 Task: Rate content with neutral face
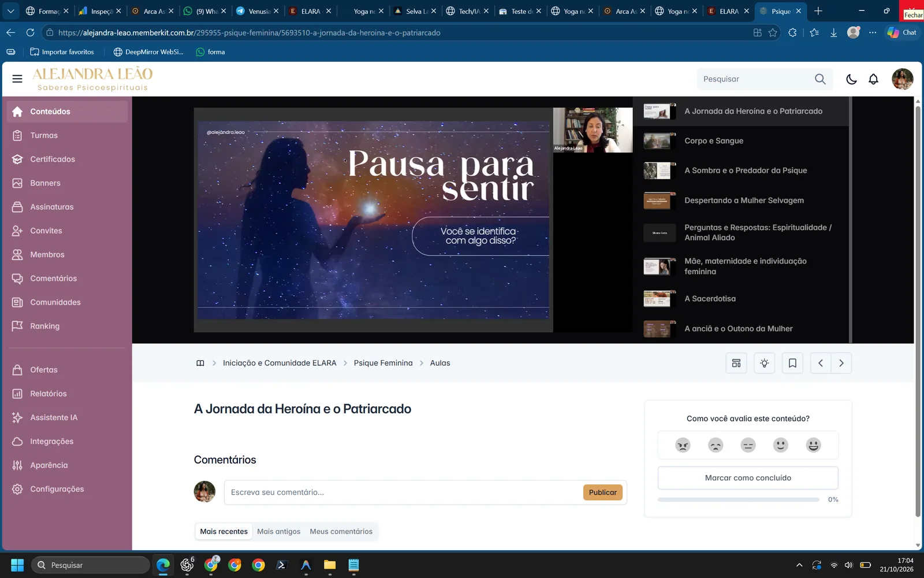[748, 445]
